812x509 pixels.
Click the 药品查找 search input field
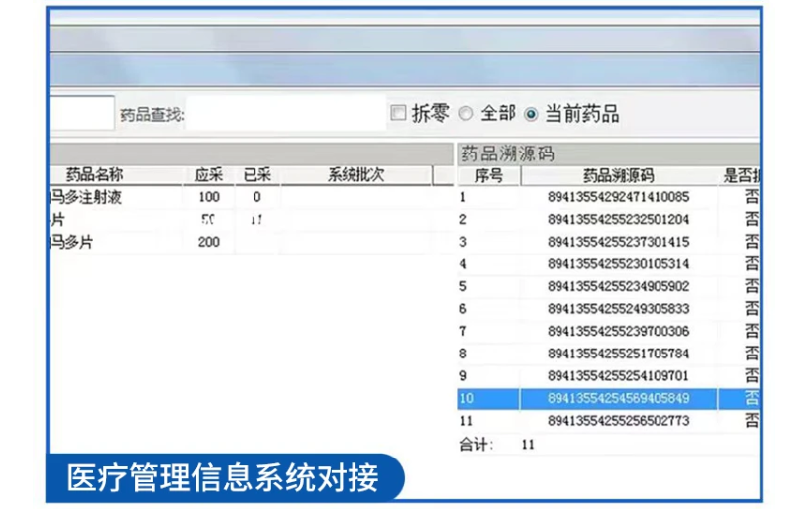click(286, 114)
